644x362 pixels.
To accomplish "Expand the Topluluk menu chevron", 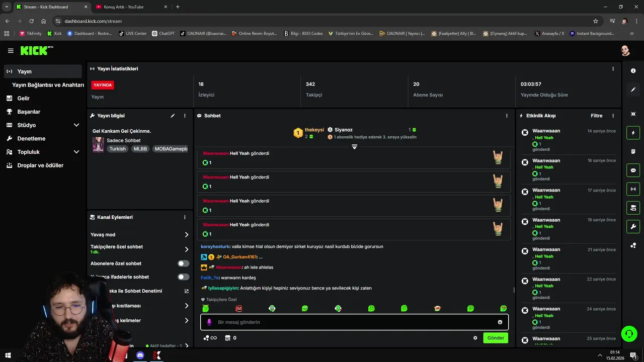I will [x=76, y=152].
